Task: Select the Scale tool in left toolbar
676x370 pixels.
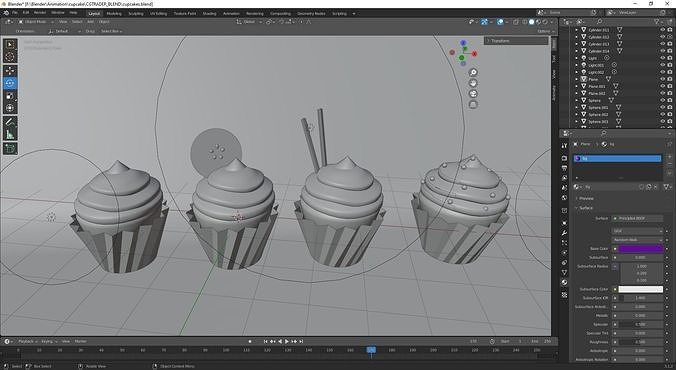Action: pos(10,96)
